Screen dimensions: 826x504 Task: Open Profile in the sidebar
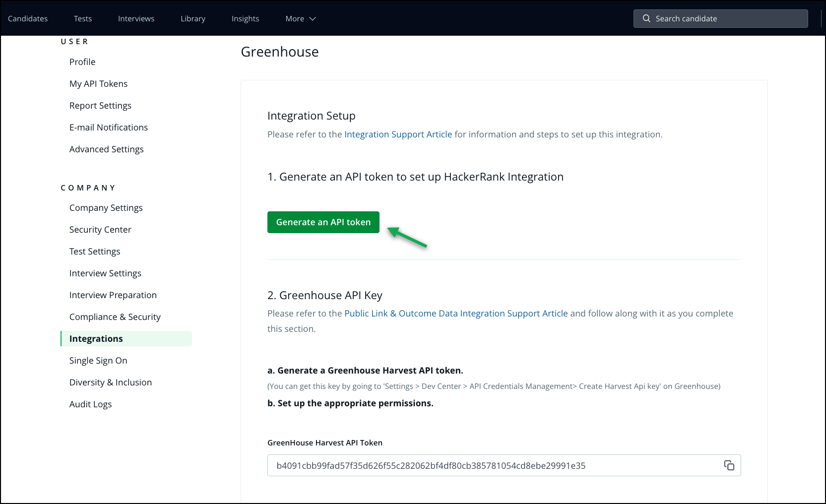[x=82, y=62]
